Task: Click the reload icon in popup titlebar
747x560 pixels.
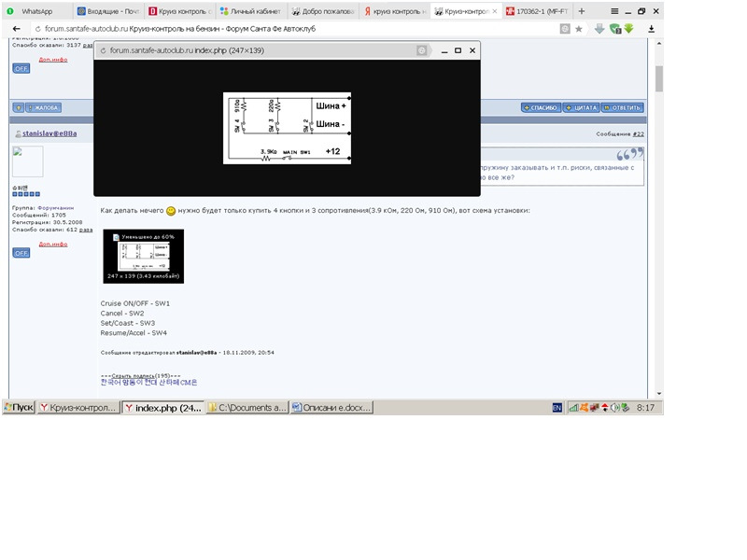Action: pos(103,50)
